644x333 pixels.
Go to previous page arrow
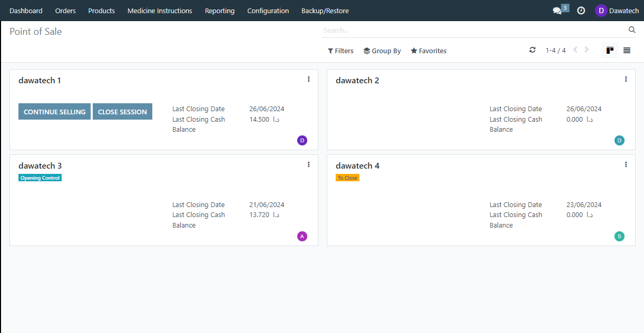point(575,50)
